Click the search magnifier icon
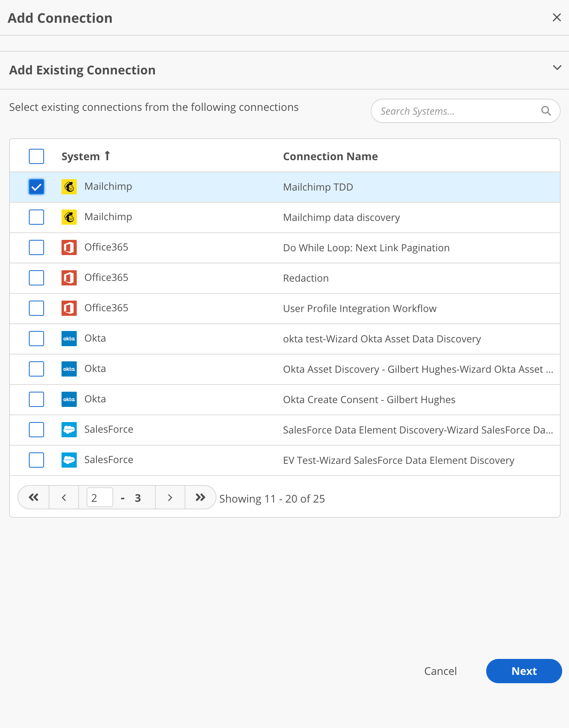This screenshot has width=569, height=728. pos(546,111)
